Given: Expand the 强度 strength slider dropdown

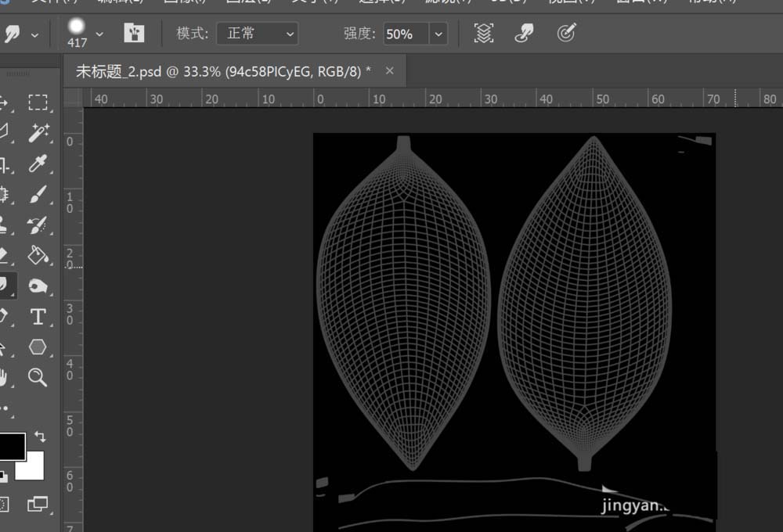Looking at the screenshot, I should 438,34.
